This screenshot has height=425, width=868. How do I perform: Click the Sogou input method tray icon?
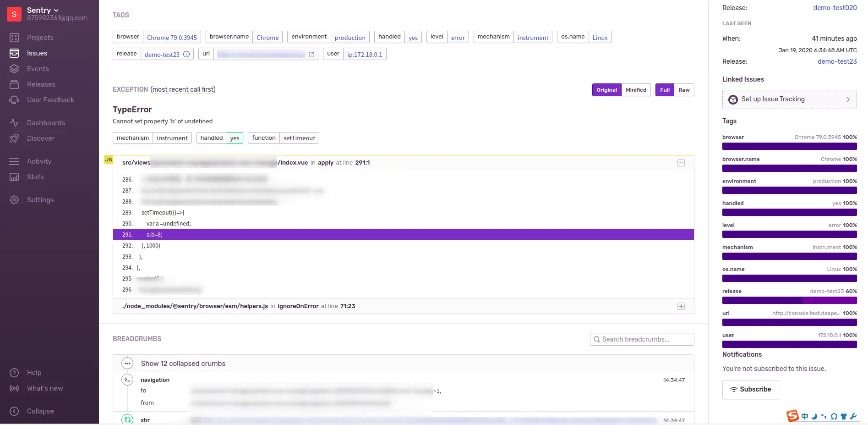click(792, 416)
